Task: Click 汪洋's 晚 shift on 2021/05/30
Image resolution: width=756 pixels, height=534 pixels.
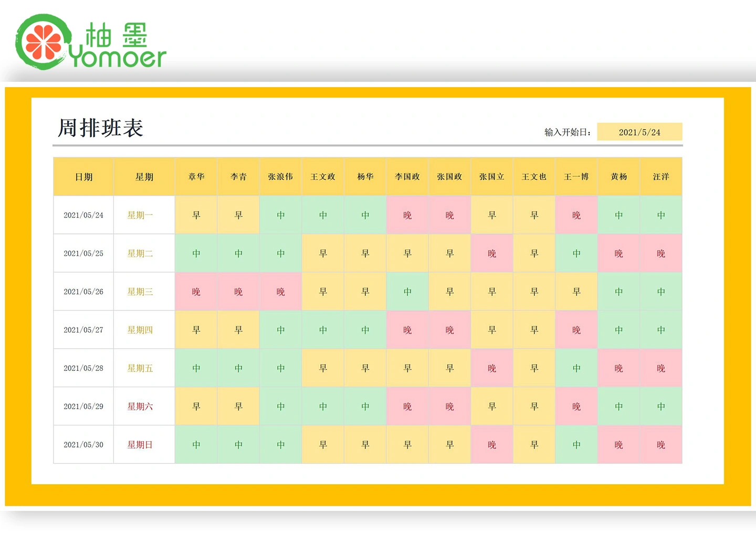Action: pos(660,445)
